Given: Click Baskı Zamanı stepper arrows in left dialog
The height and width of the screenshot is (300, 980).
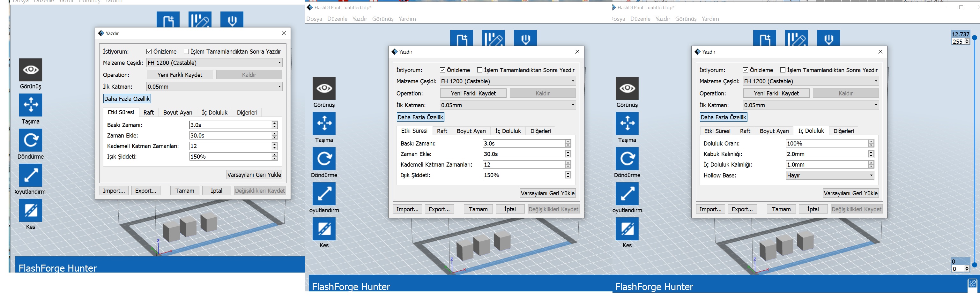Looking at the screenshot, I should 274,125.
